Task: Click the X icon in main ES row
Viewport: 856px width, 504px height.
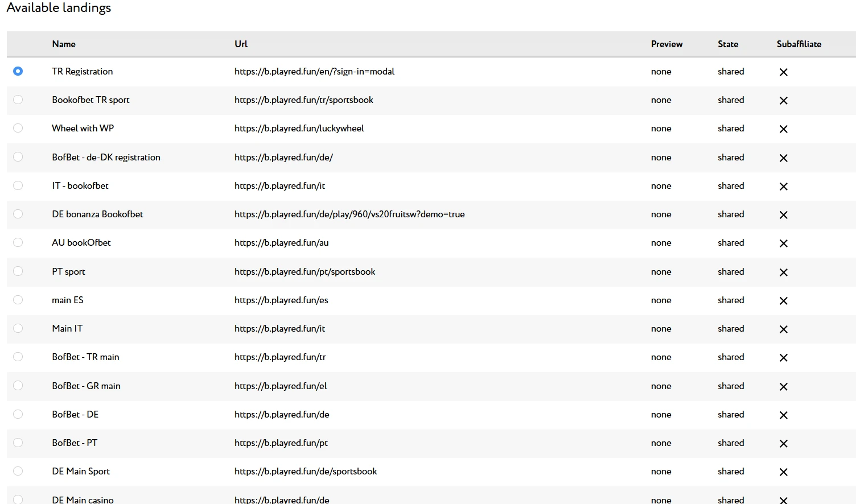Action: (x=784, y=301)
